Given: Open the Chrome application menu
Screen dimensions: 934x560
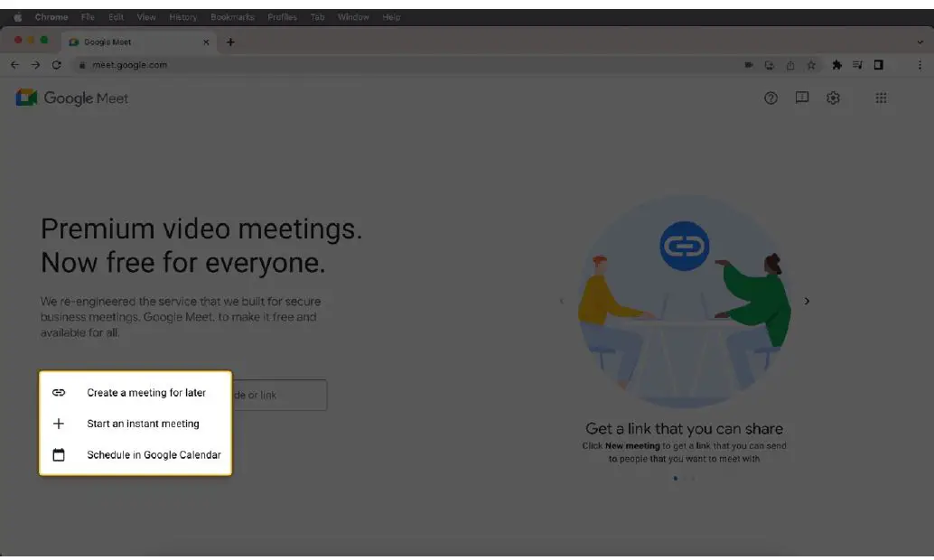Looking at the screenshot, I should click(51, 17).
